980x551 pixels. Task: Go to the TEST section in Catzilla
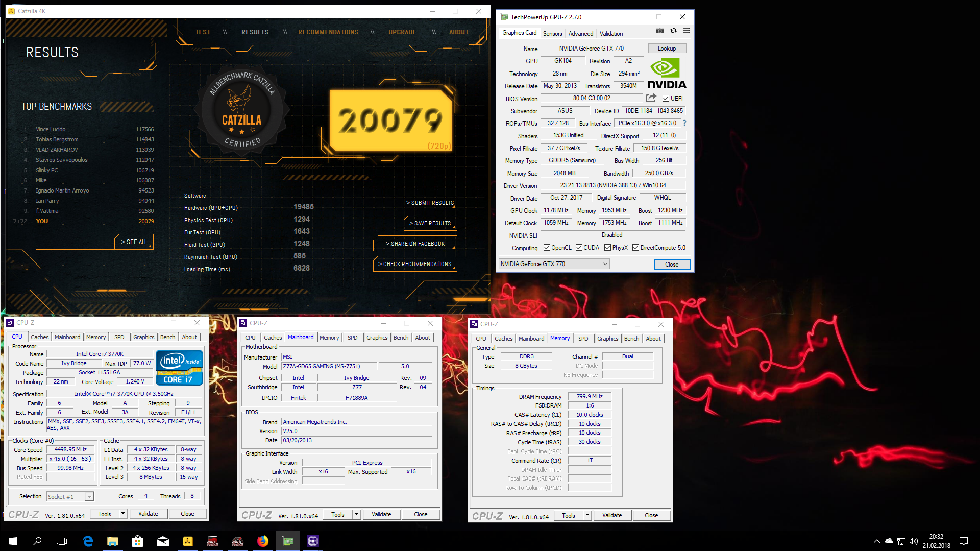pyautogui.click(x=203, y=32)
